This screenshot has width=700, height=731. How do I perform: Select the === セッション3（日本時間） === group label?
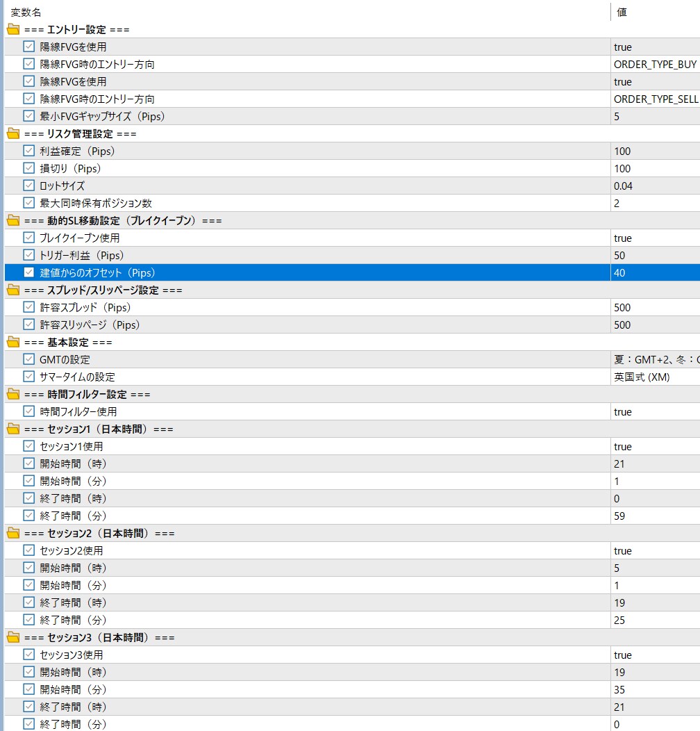pyautogui.click(x=99, y=637)
